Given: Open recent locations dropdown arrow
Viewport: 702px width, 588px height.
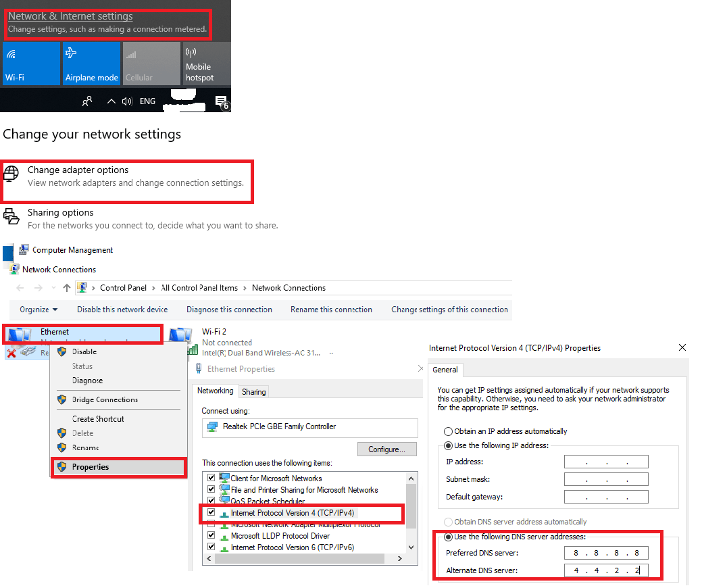Looking at the screenshot, I should [53, 289].
